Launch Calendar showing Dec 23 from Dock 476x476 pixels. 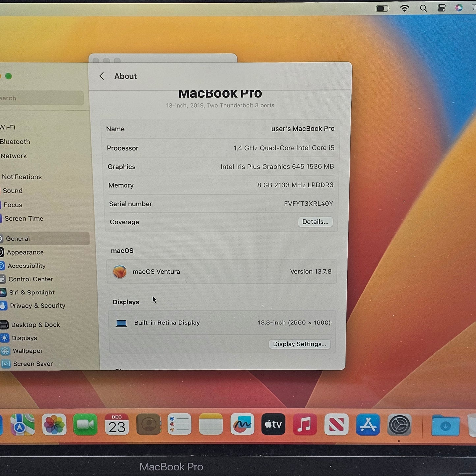(x=117, y=425)
